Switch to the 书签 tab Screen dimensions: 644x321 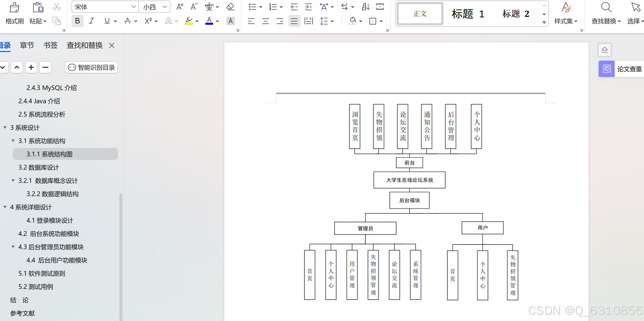pos(50,45)
